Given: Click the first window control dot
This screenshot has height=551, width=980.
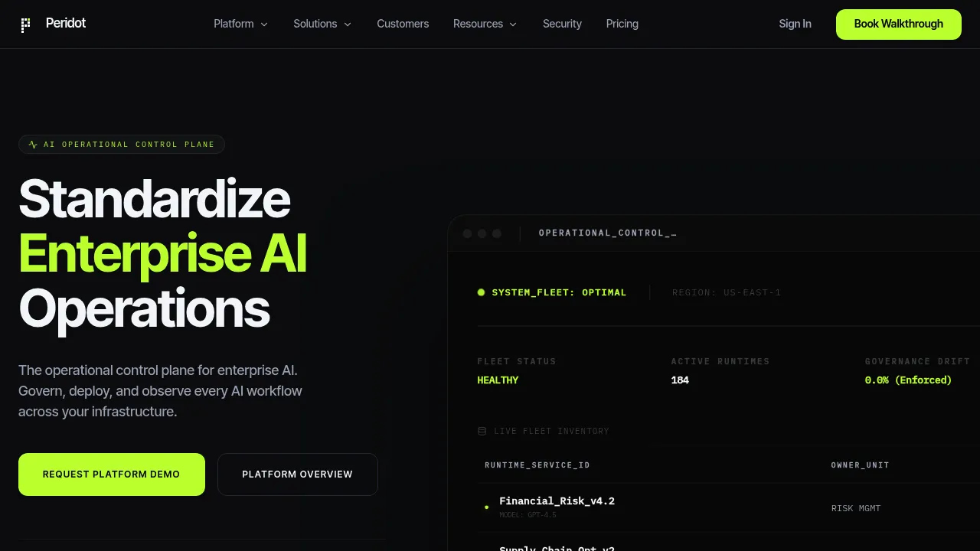Looking at the screenshot, I should [x=467, y=233].
